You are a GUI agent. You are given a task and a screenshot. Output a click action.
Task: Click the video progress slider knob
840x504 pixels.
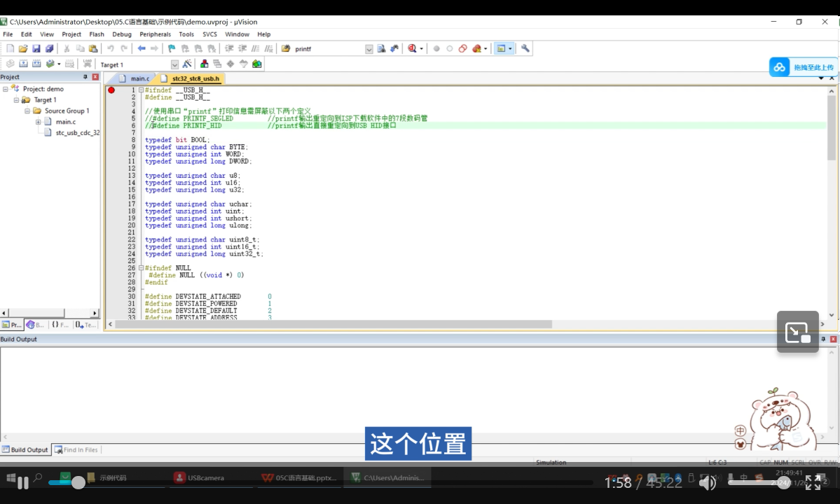pyautogui.click(x=78, y=482)
